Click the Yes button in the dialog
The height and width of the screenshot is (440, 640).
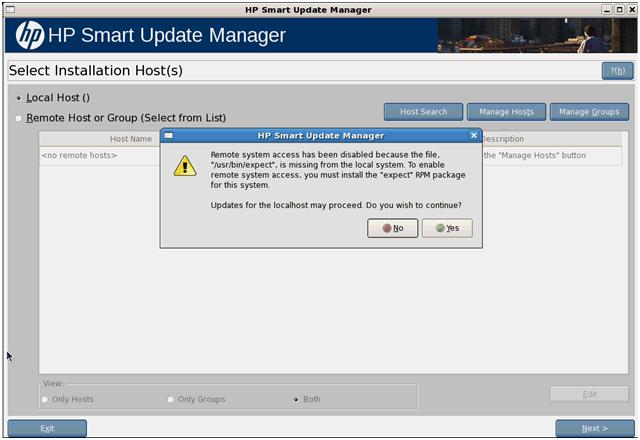tap(447, 228)
